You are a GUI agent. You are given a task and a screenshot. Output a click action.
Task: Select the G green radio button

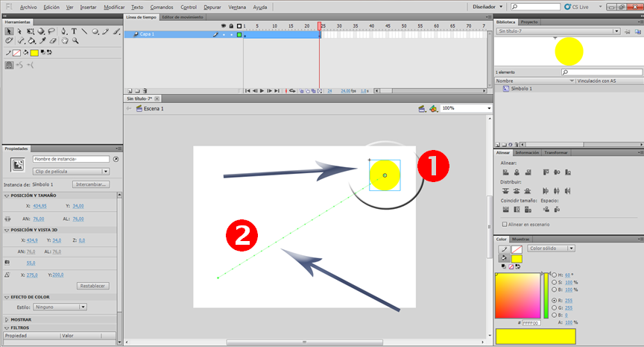(555, 307)
